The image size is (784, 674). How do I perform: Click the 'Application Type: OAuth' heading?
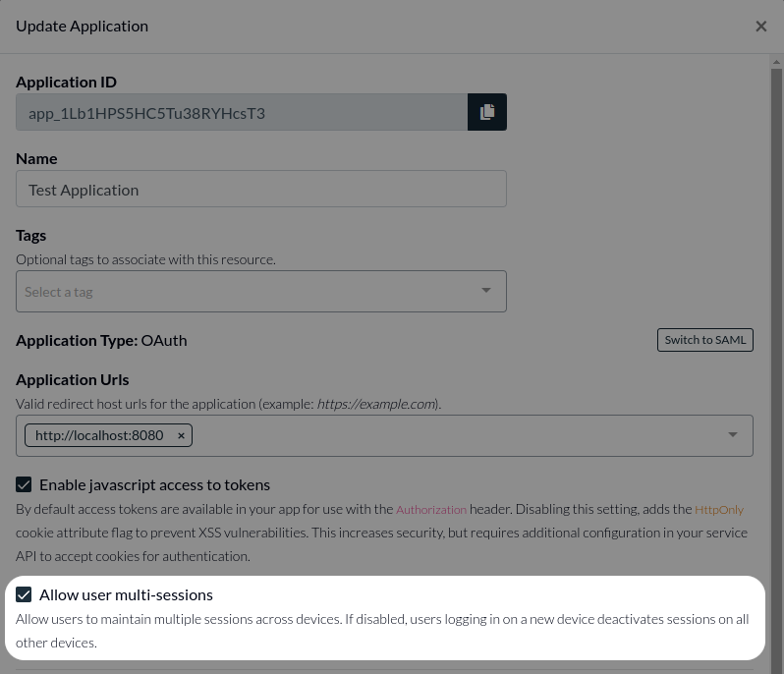click(101, 340)
